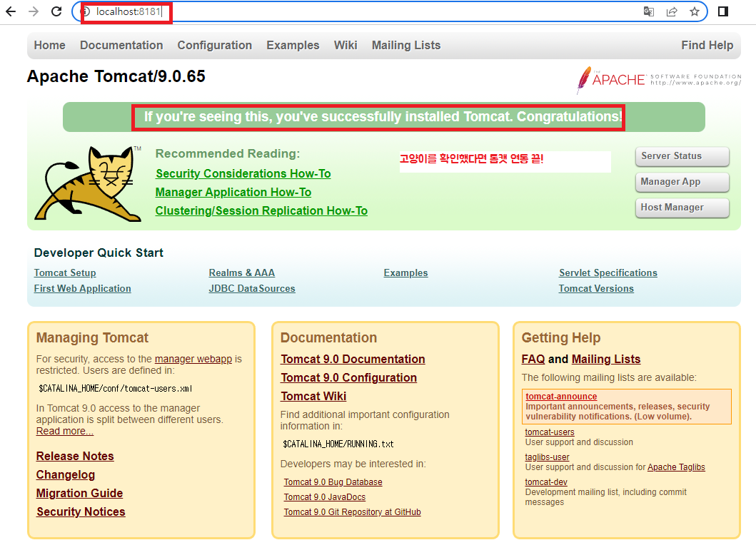Screen dimensions: 756x540
Task: Open Mailing Lists link under Getting Help
Action: (x=606, y=360)
